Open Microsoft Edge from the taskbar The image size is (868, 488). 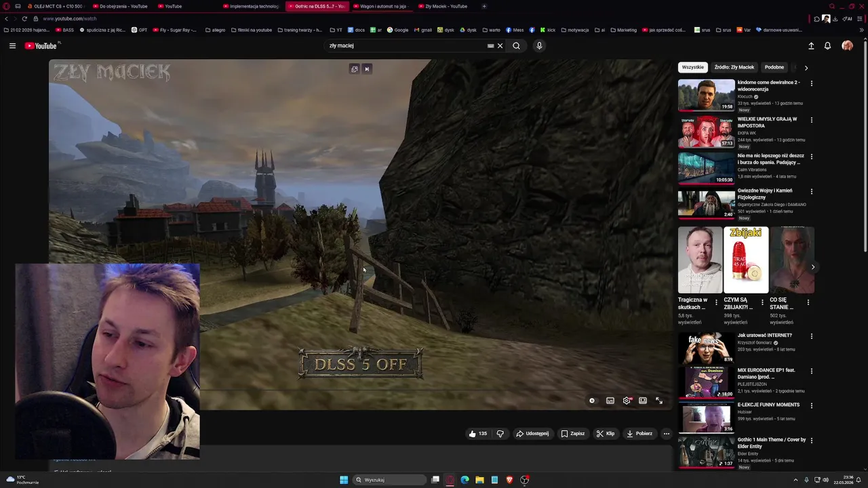click(465, 480)
